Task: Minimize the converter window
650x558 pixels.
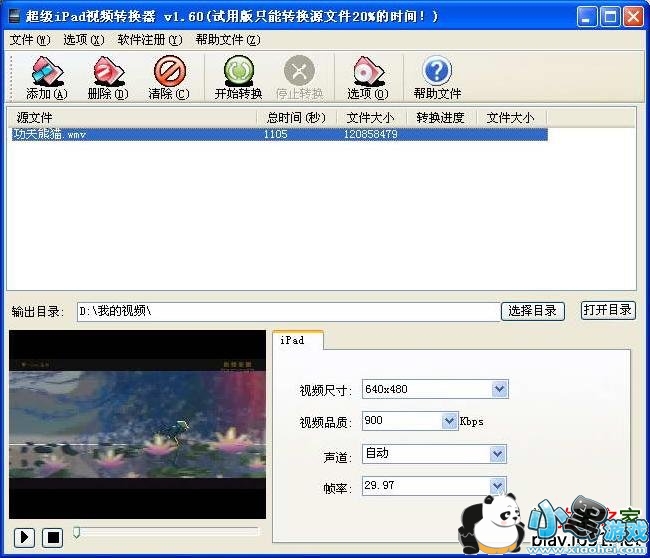Action: 586,17
